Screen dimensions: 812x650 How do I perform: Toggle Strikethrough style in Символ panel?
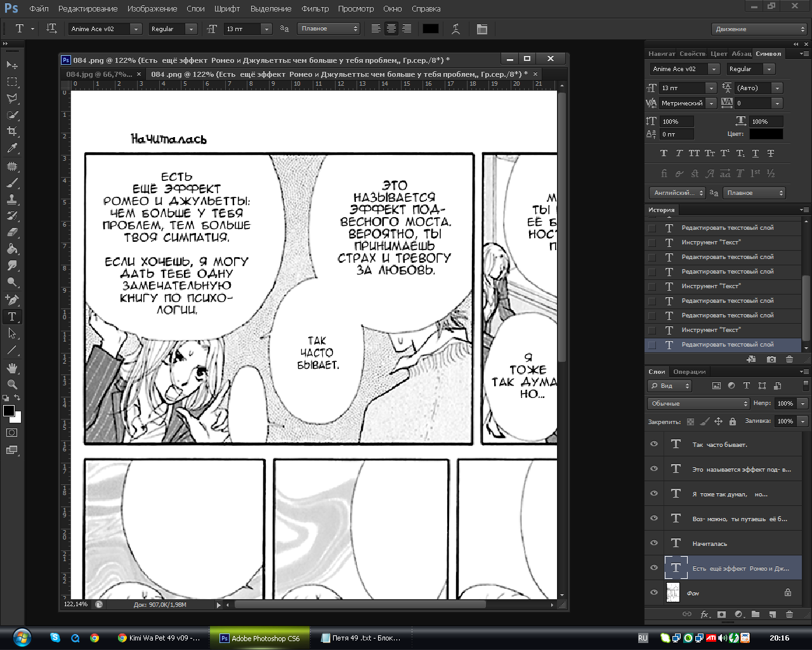coord(771,153)
